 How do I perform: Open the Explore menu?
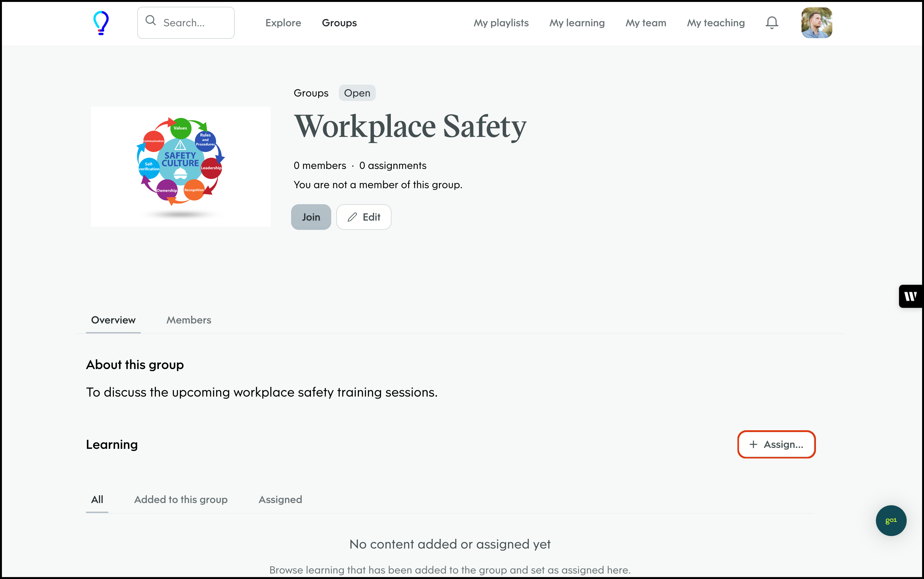pyautogui.click(x=283, y=23)
